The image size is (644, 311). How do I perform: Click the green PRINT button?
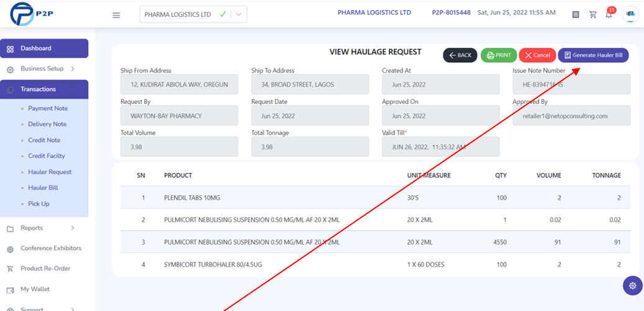tap(499, 55)
